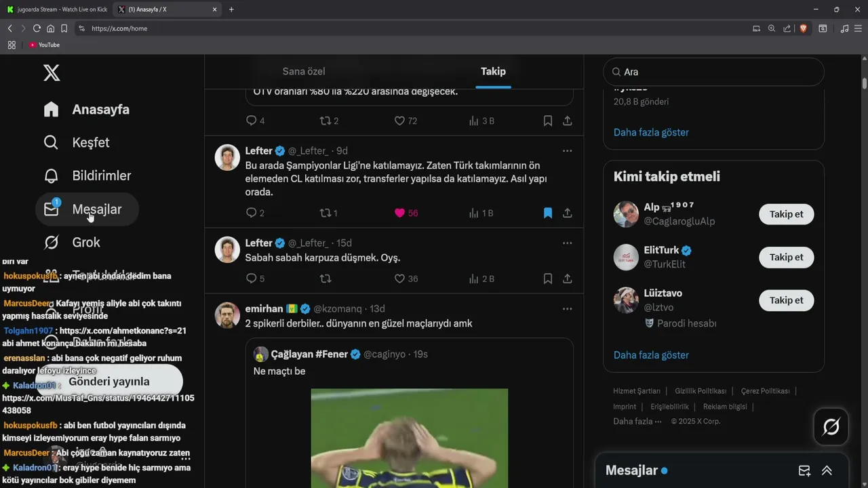Open the X logo home link
The image size is (868, 488).
pos(52,73)
